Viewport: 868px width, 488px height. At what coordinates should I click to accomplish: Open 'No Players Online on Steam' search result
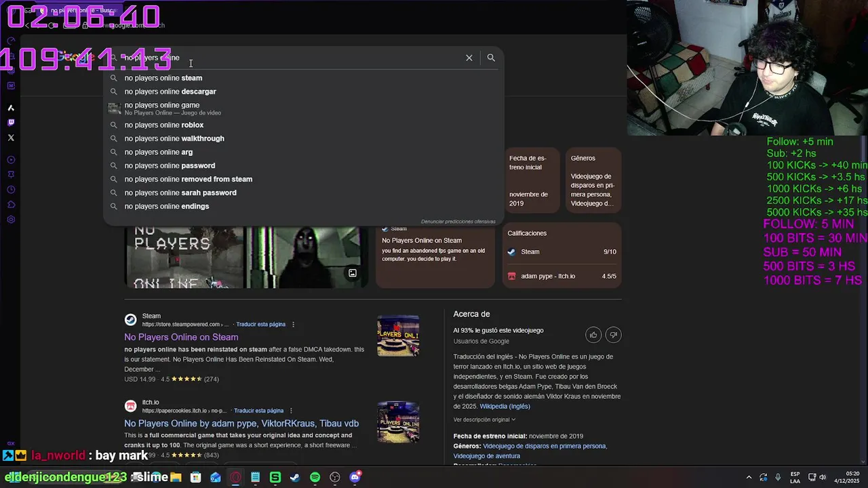181,337
